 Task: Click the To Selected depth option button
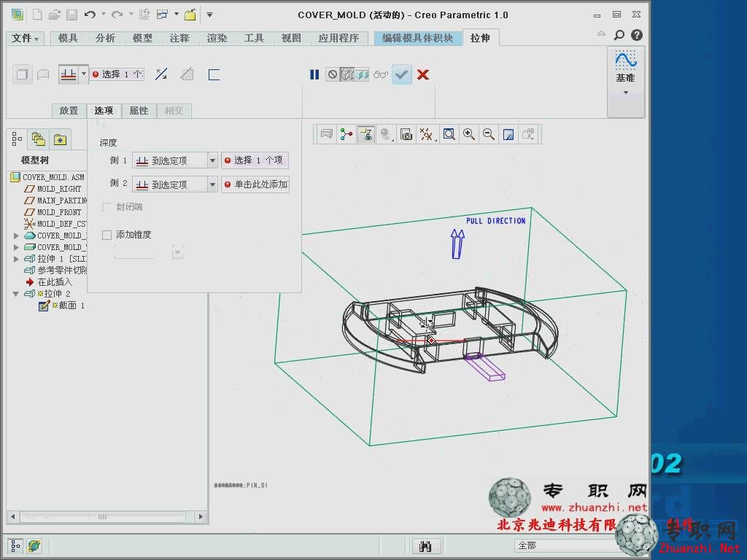(68, 74)
